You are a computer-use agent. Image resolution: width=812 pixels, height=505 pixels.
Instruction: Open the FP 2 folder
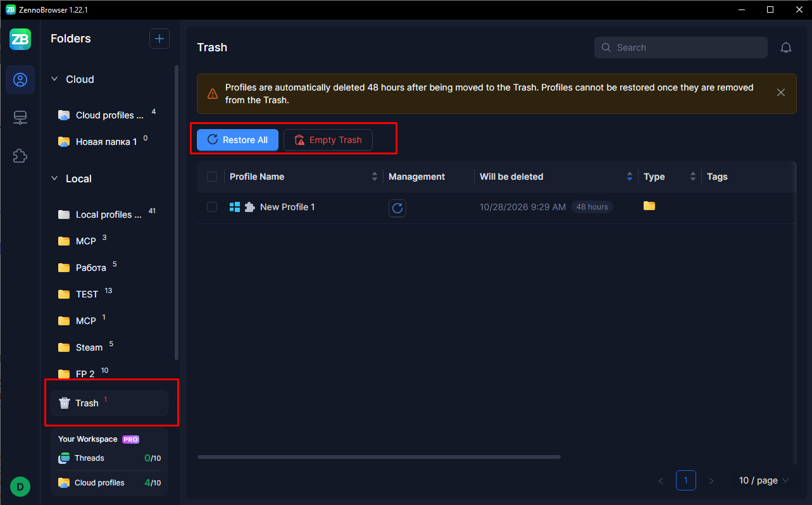pos(109,373)
